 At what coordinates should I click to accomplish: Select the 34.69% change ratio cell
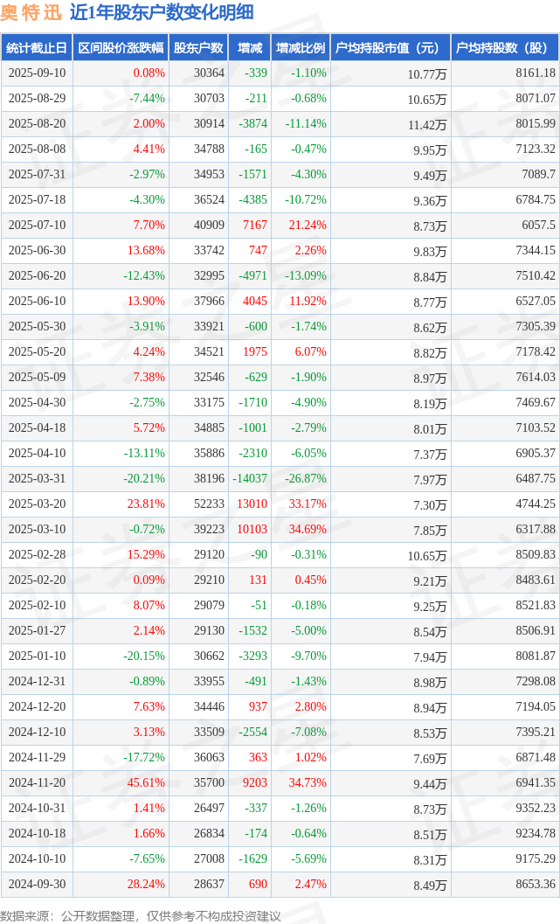(x=307, y=529)
